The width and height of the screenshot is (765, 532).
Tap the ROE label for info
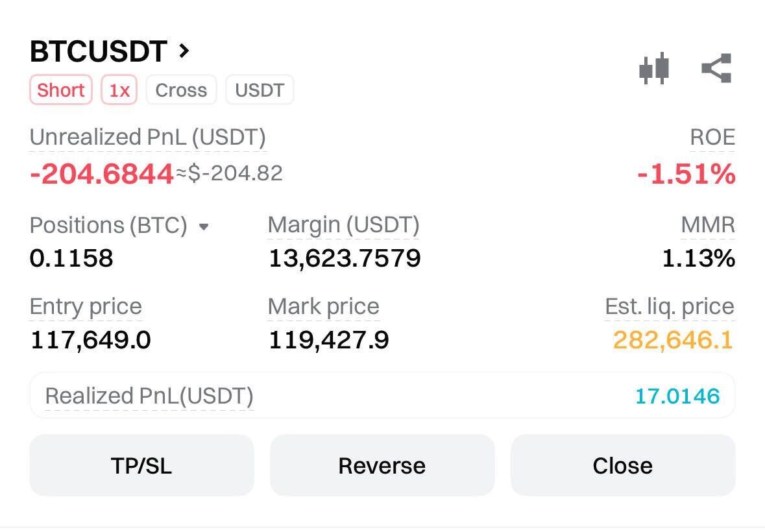coord(712,138)
